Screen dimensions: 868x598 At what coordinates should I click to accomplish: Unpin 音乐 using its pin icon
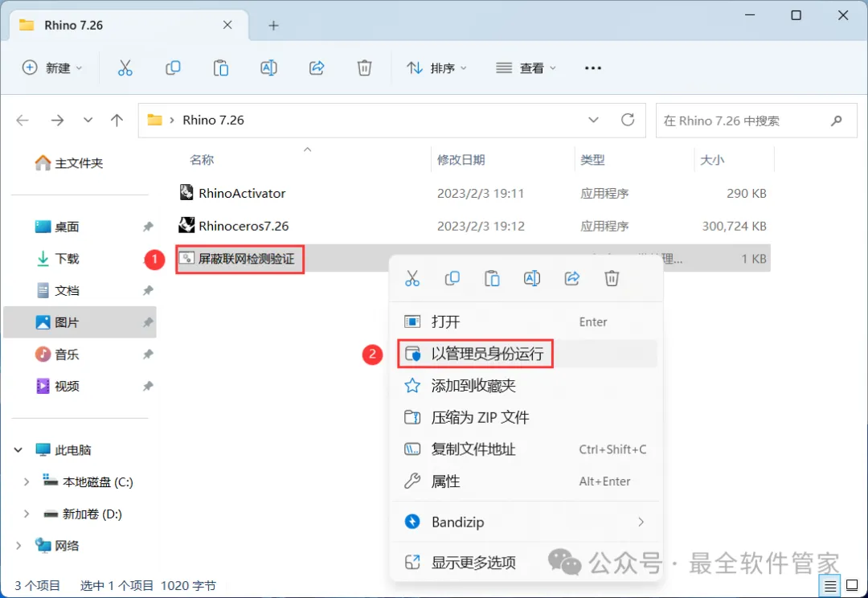(x=148, y=354)
